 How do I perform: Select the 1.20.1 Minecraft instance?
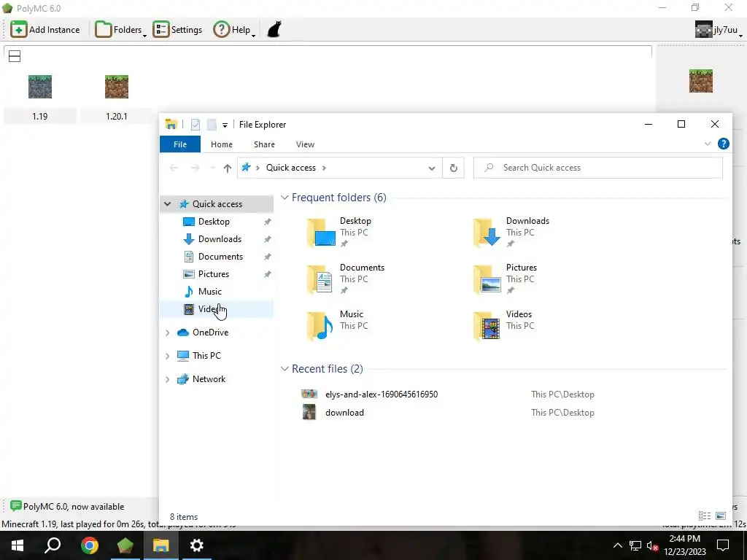click(x=117, y=98)
